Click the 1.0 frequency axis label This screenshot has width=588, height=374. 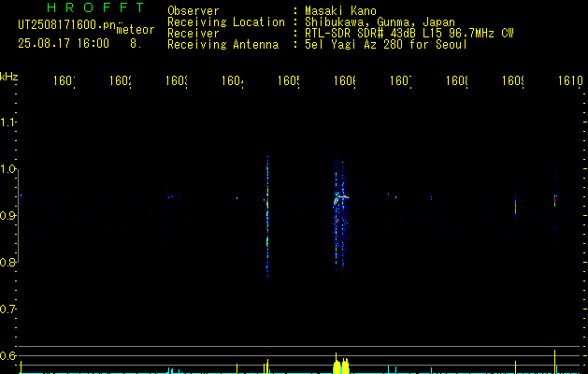(7, 169)
